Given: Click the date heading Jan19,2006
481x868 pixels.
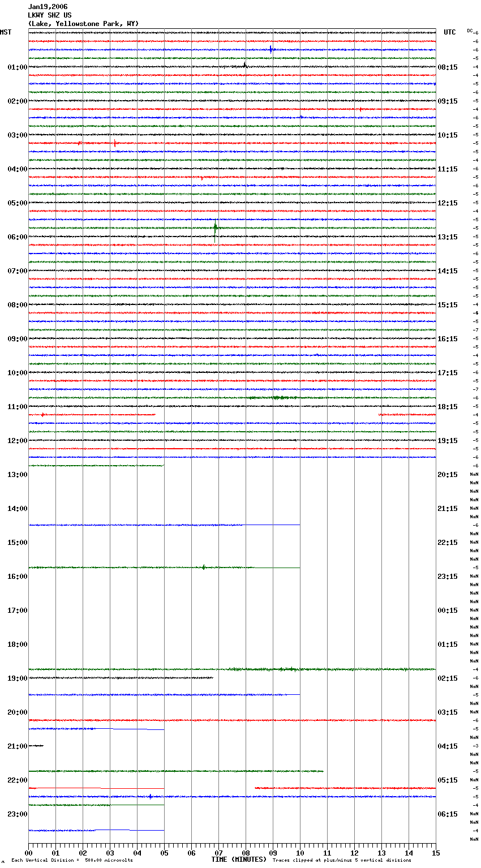Looking at the screenshot, I should pyautogui.click(x=48, y=7).
